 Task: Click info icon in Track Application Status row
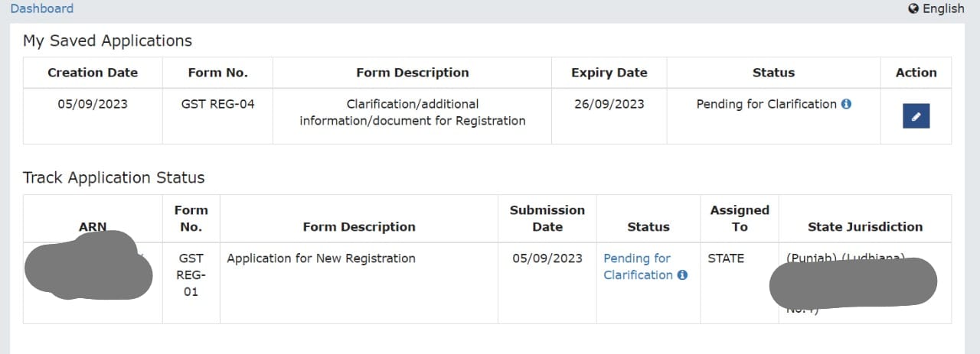coord(682,275)
